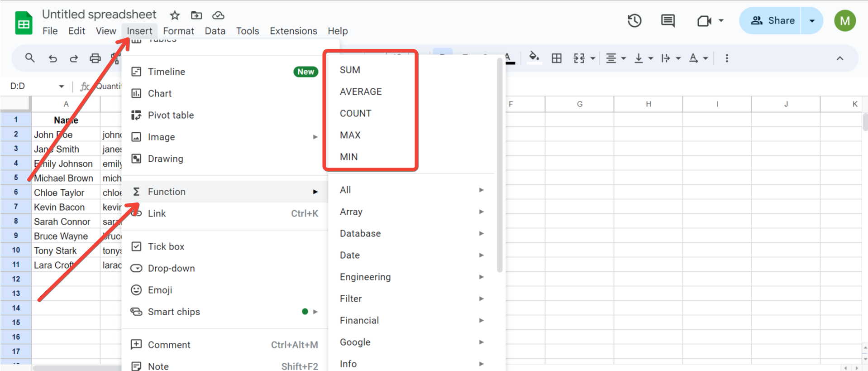This screenshot has width=868, height=371.
Task: Click the text color A icon
Action: click(509, 58)
